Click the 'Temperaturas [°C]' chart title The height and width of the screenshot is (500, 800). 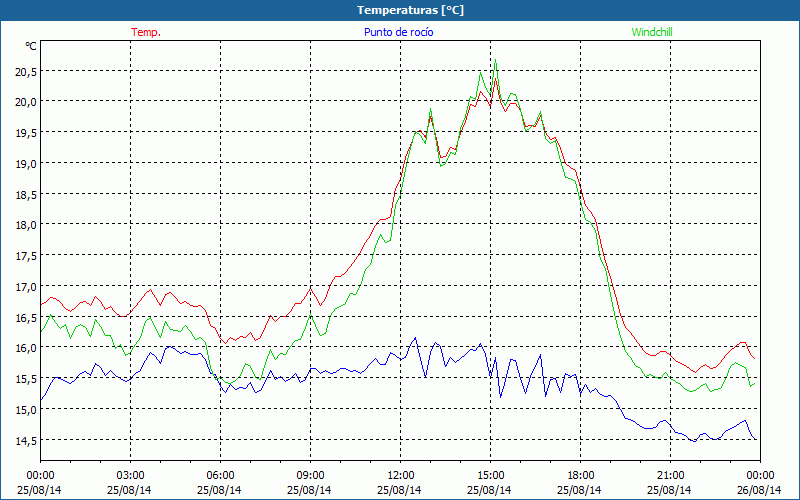point(410,10)
